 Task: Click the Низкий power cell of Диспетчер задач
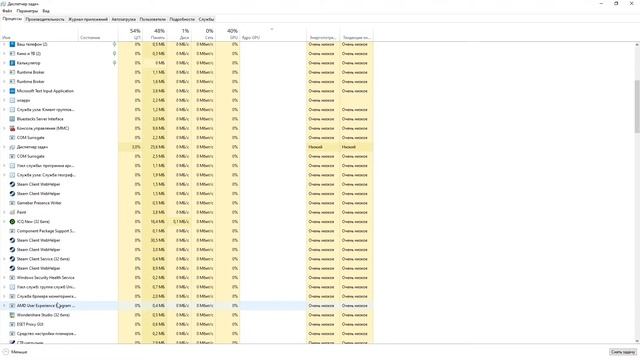323,147
